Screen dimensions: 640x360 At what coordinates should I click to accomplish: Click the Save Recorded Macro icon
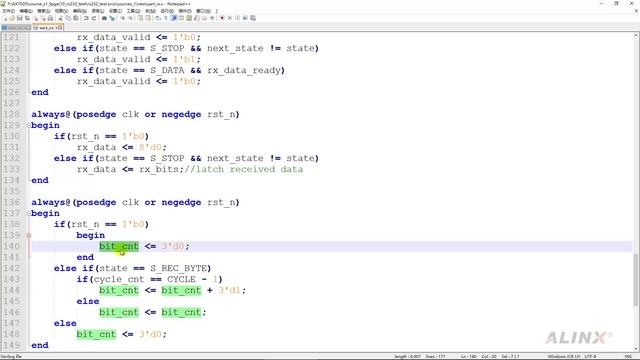[253, 18]
